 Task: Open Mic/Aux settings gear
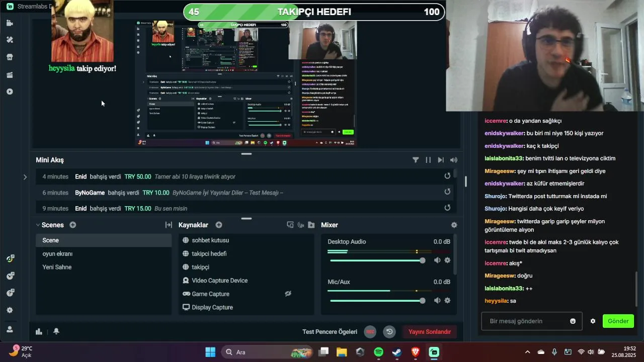coord(447,300)
